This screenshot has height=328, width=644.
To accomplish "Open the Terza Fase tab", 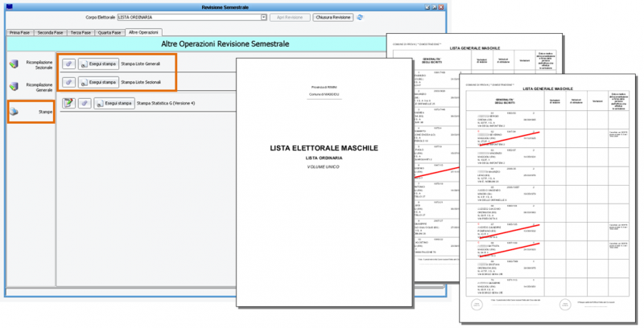I will coord(80,31).
